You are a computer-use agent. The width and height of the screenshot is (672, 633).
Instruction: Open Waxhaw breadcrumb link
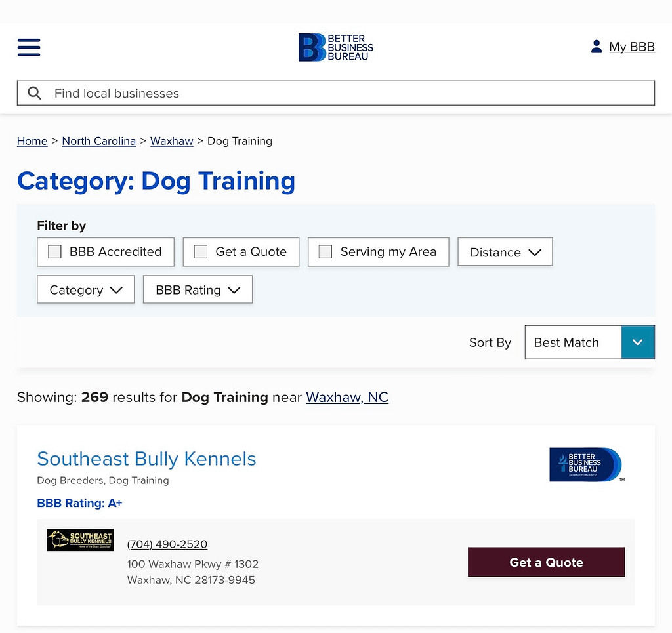coord(172,141)
